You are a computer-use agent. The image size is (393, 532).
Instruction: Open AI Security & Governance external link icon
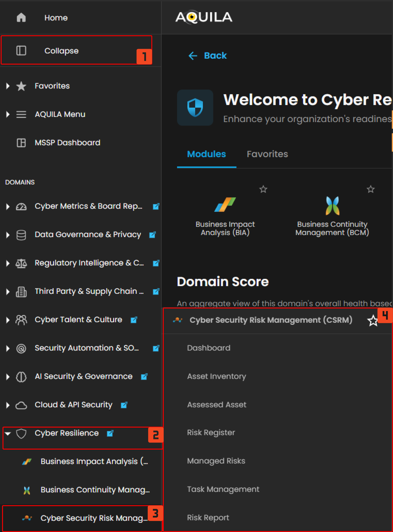click(x=144, y=376)
